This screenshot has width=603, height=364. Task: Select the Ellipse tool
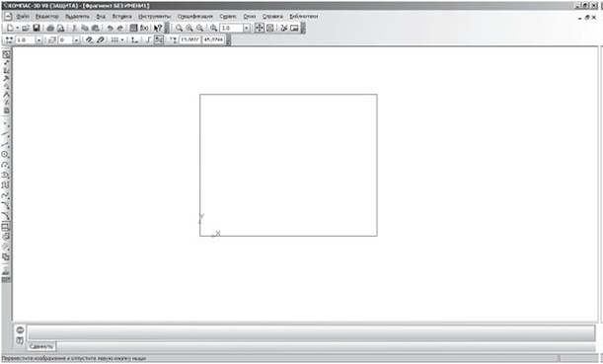[5, 175]
